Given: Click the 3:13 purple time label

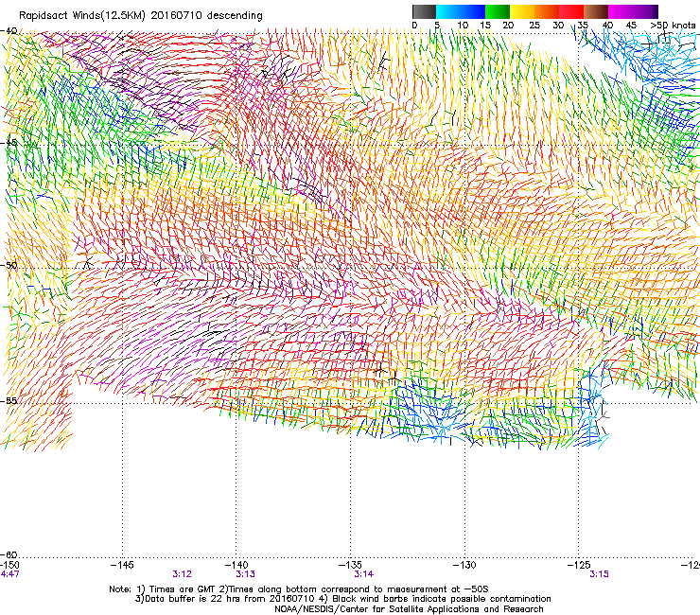Looking at the screenshot, I should pyautogui.click(x=246, y=574).
